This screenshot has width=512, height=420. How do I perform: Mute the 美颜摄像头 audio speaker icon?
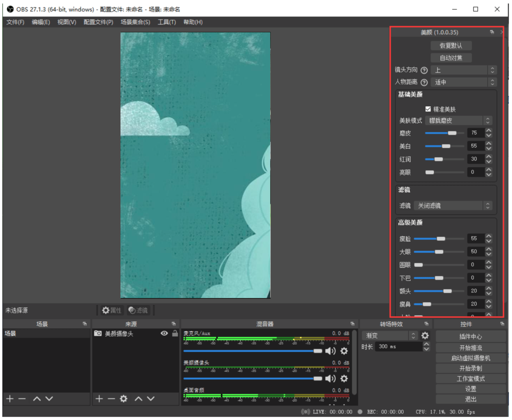click(330, 379)
